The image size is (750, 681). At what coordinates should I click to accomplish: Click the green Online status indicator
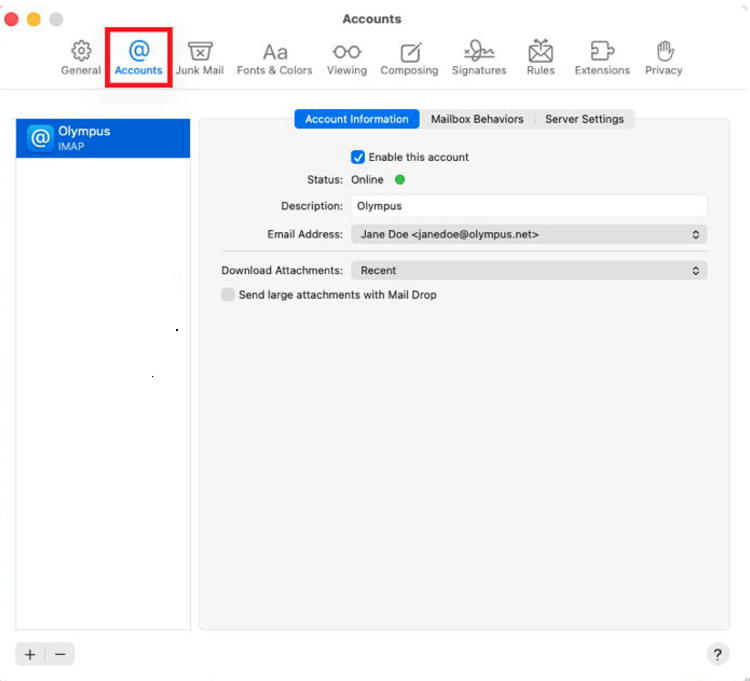[400, 180]
